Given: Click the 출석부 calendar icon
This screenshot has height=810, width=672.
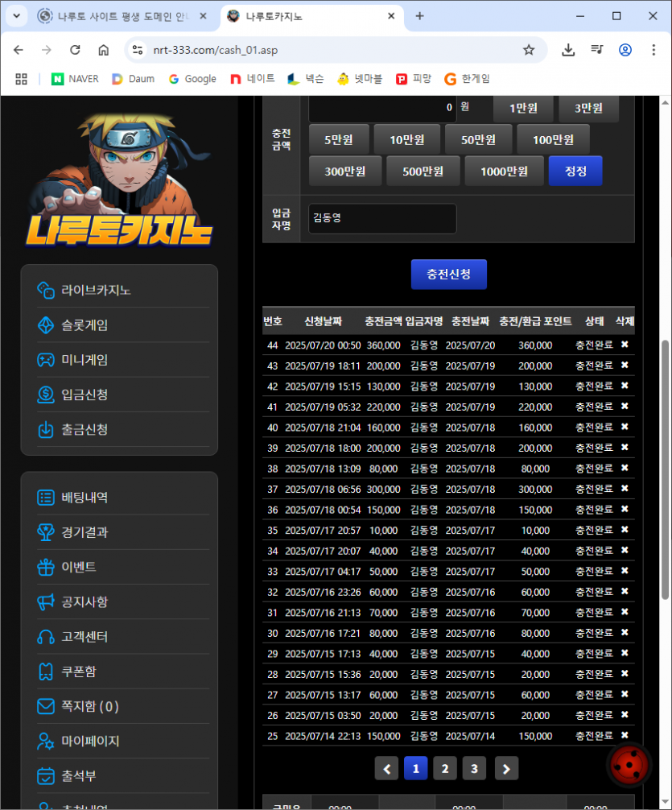Looking at the screenshot, I should 45,775.
